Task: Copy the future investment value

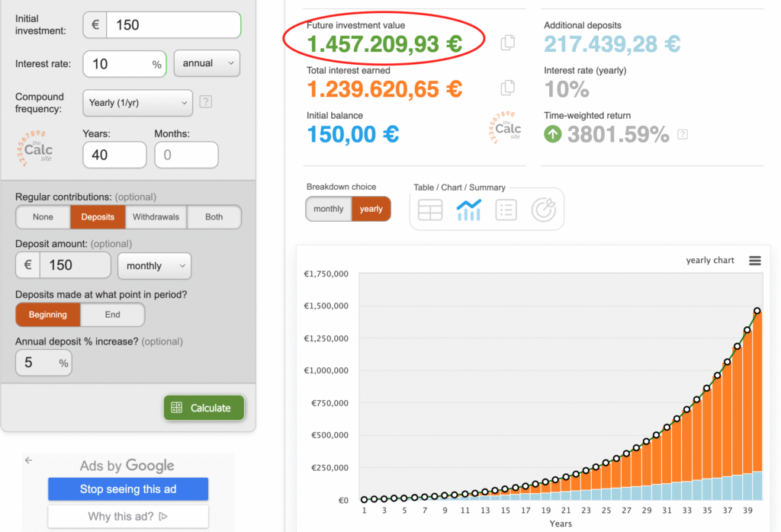Action: (507, 43)
